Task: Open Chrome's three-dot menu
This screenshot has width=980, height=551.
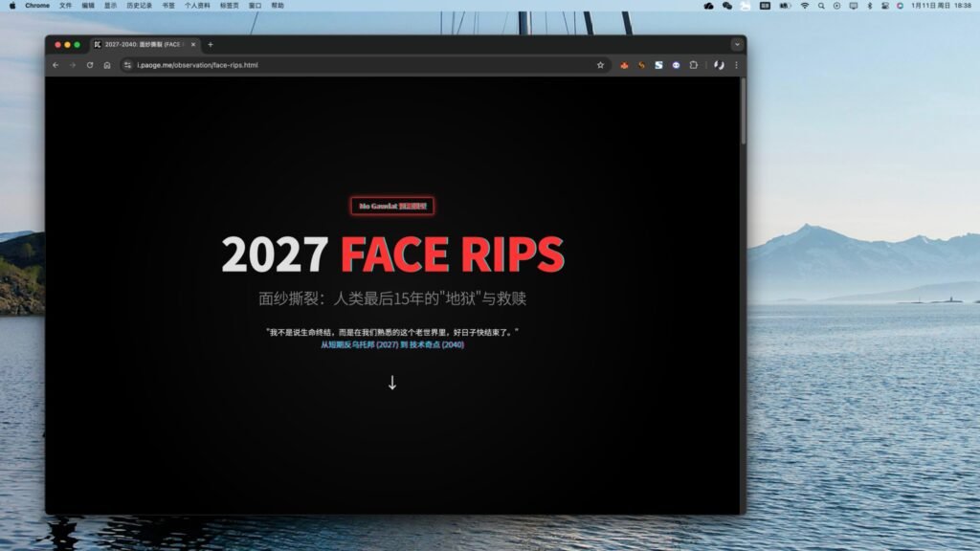Action: pyautogui.click(x=736, y=65)
